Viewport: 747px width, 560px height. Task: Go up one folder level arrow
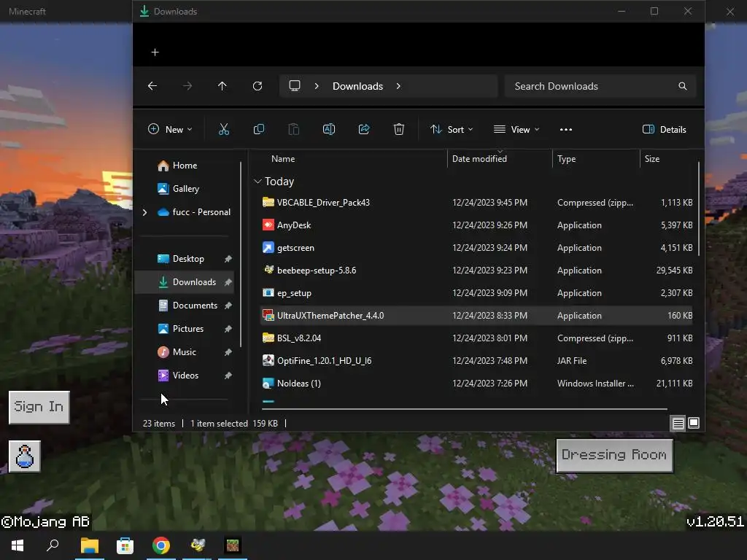click(222, 86)
